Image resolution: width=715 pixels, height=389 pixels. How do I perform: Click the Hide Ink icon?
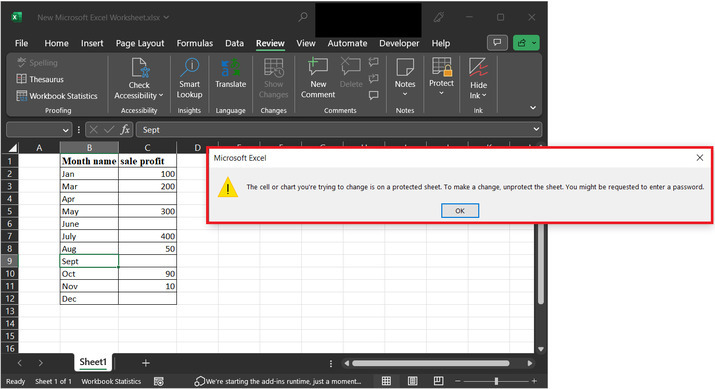click(478, 68)
